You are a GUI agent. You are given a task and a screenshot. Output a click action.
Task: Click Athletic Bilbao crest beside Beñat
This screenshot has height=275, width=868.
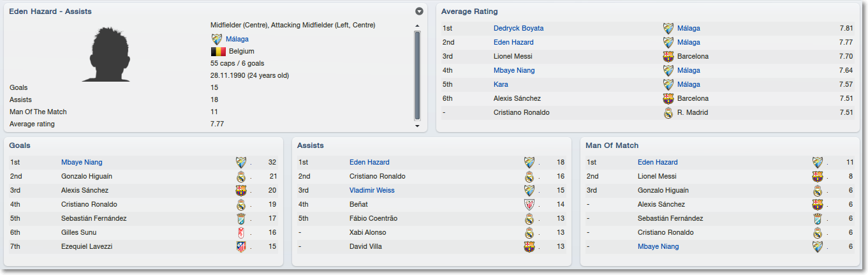[529, 204]
